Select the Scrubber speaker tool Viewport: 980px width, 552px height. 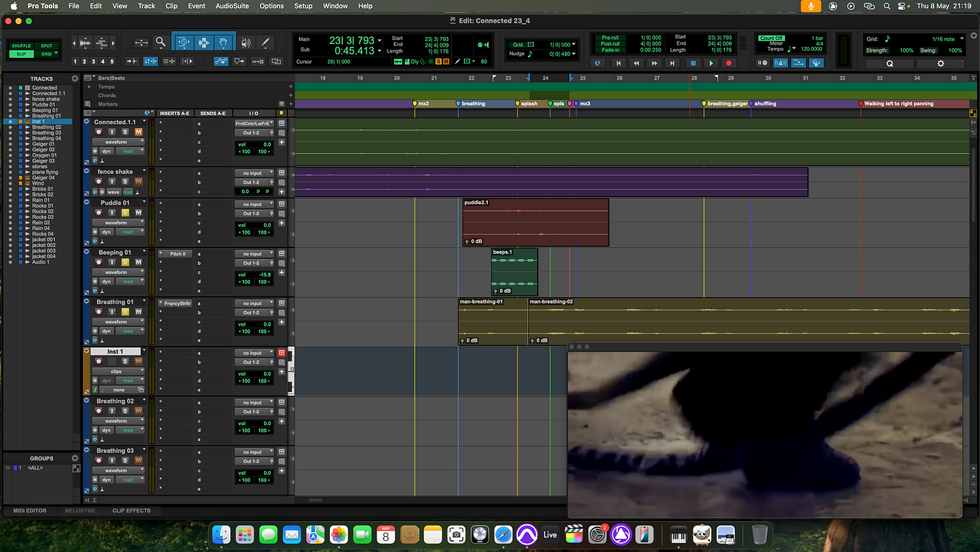pyautogui.click(x=245, y=43)
